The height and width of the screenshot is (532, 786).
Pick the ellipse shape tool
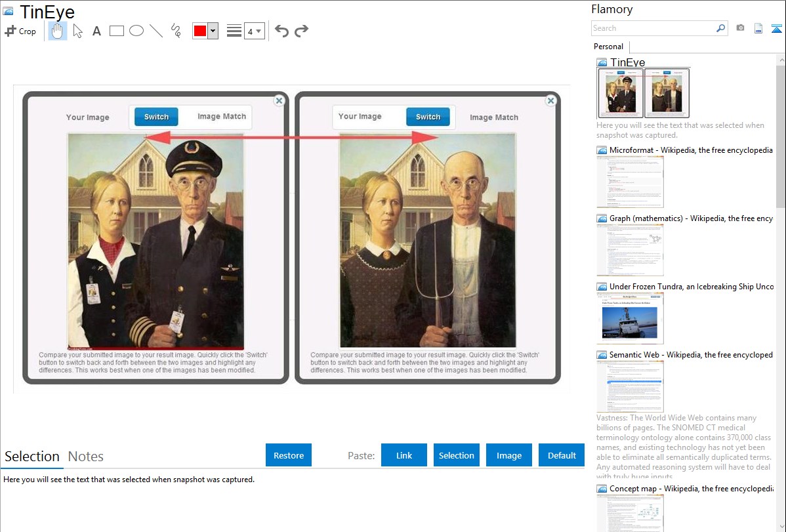tap(136, 31)
